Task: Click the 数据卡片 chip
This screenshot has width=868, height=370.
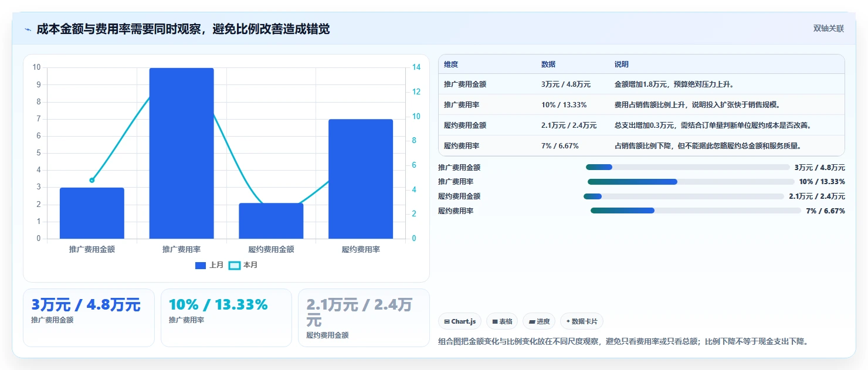Action: click(x=582, y=321)
